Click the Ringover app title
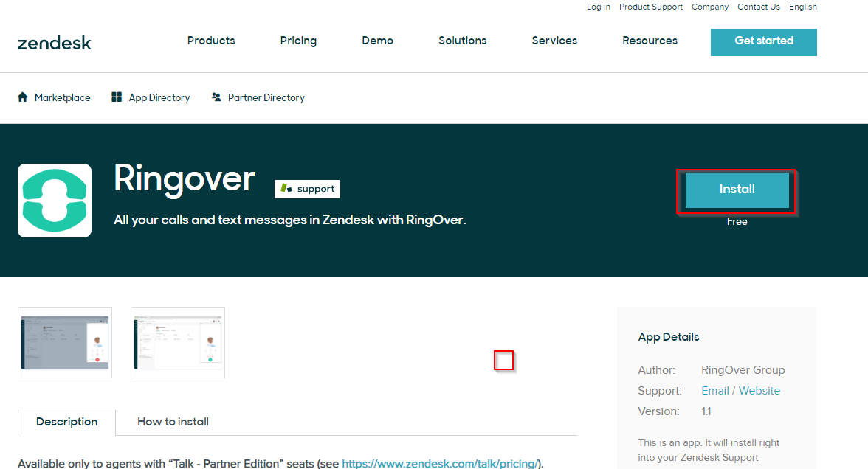868x469 pixels. pyautogui.click(x=185, y=178)
